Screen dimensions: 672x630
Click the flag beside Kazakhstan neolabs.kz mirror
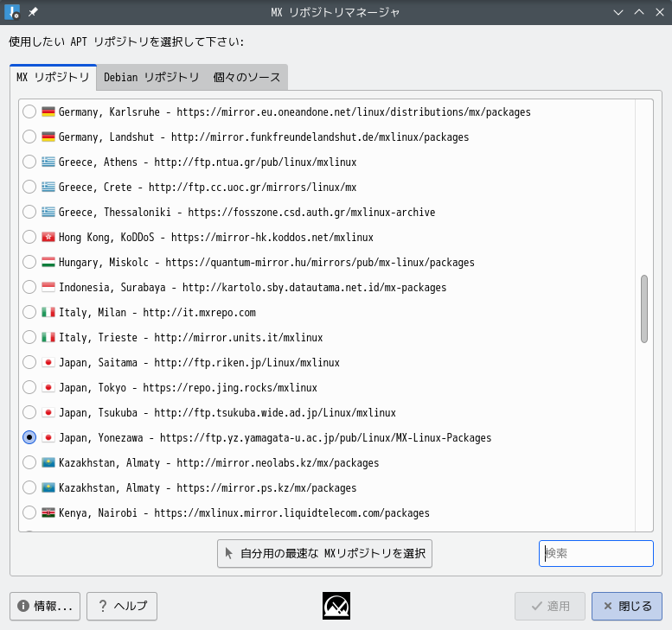click(x=48, y=462)
